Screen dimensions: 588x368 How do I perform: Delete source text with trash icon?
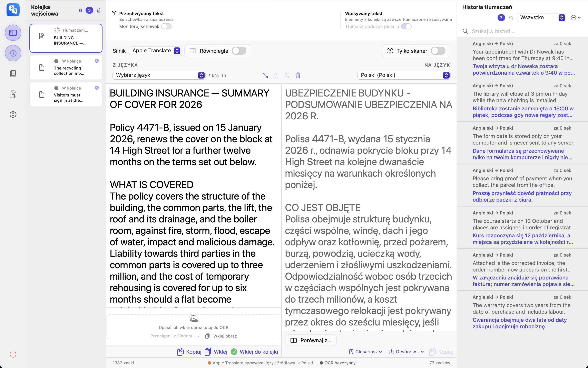tap(298, 75)
